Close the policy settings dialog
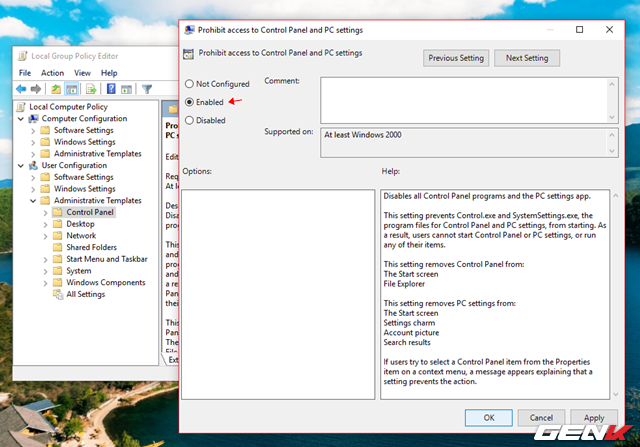Image resolution: width=640 pixels, height=447 pixels. click(x=609, y=30)
